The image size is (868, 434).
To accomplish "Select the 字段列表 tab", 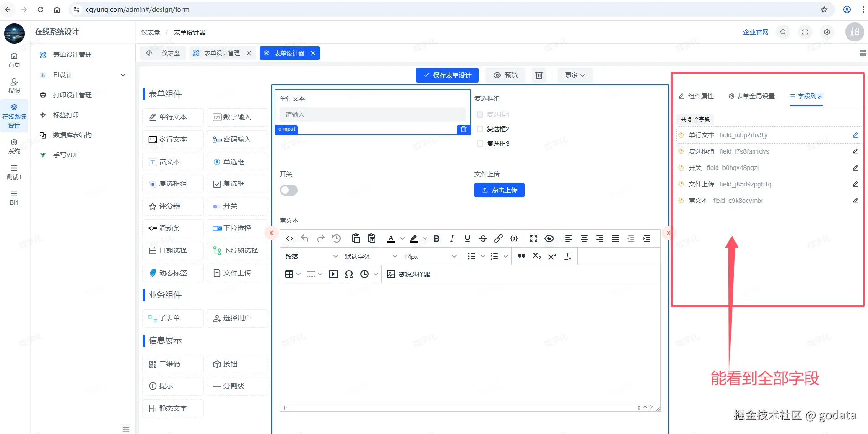I will (x=806, y=96).
